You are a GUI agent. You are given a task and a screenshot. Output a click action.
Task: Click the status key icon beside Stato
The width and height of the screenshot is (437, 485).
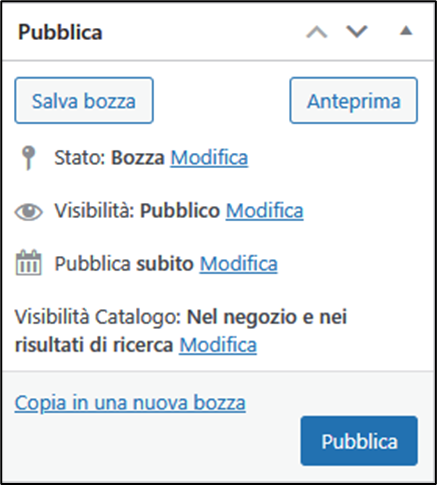pos(28,158)
